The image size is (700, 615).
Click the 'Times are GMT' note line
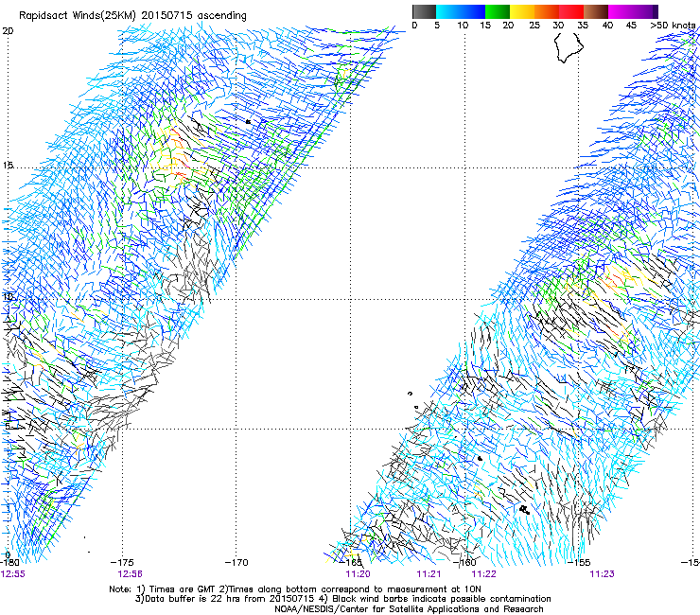tap(294, 589)
